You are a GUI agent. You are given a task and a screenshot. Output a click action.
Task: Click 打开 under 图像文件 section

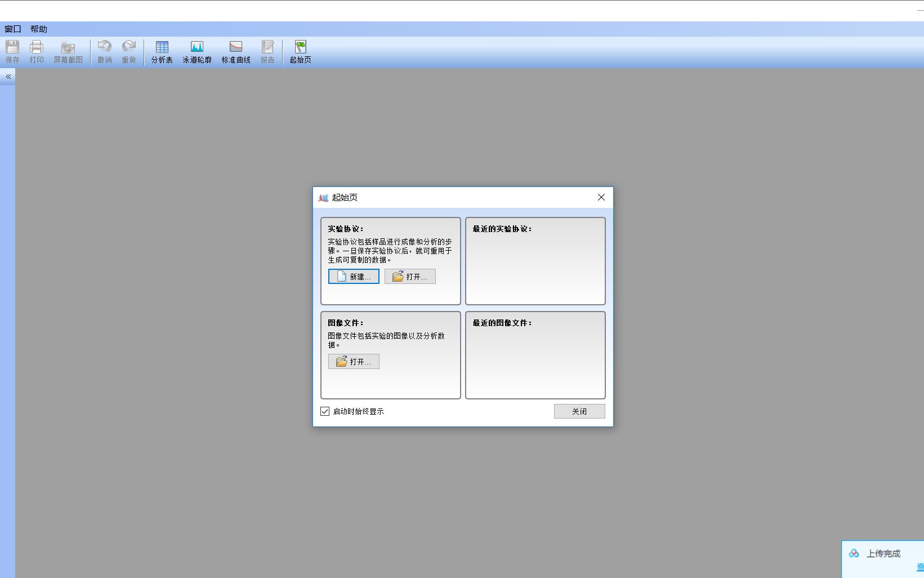pos(354,361)
